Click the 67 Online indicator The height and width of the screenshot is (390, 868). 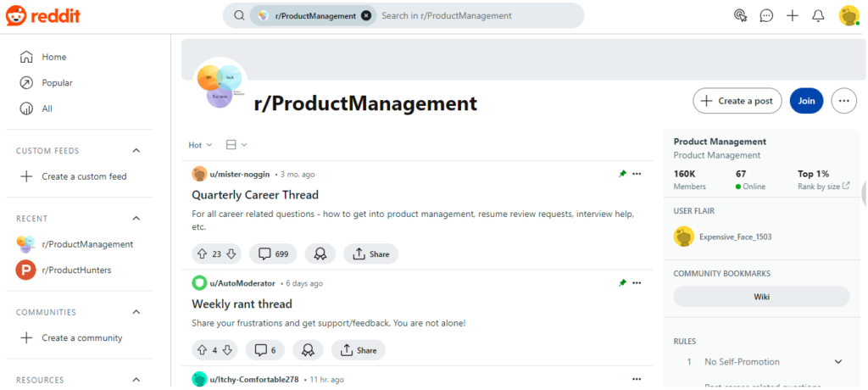pos(750,180)
